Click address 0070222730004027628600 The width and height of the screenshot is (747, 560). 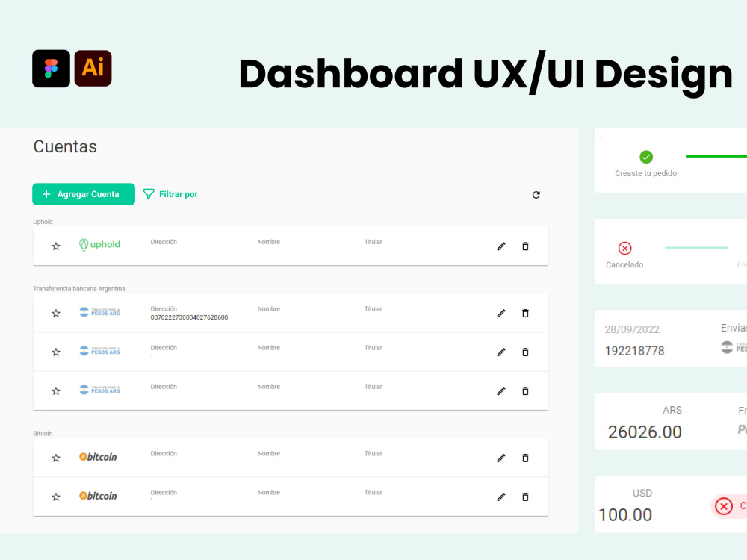[x=189, y=317]
